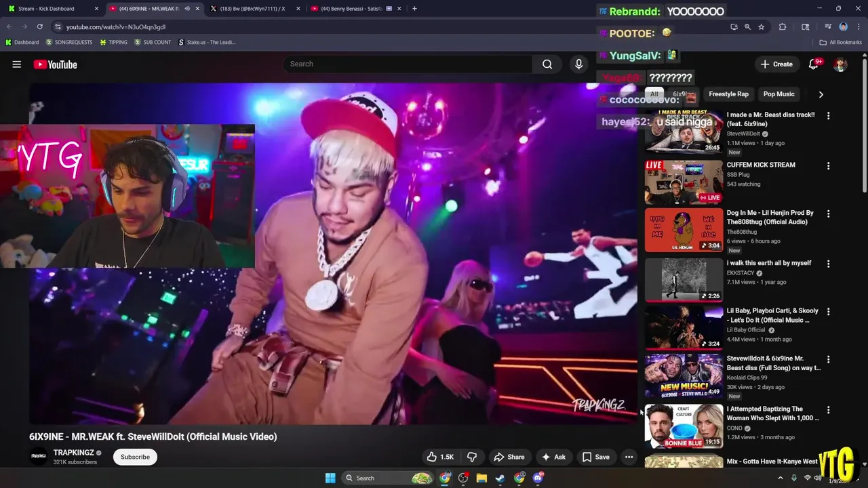Screen dimensions: 868x488
Task: Open the Windows Start menu
Action: point(330,478)
